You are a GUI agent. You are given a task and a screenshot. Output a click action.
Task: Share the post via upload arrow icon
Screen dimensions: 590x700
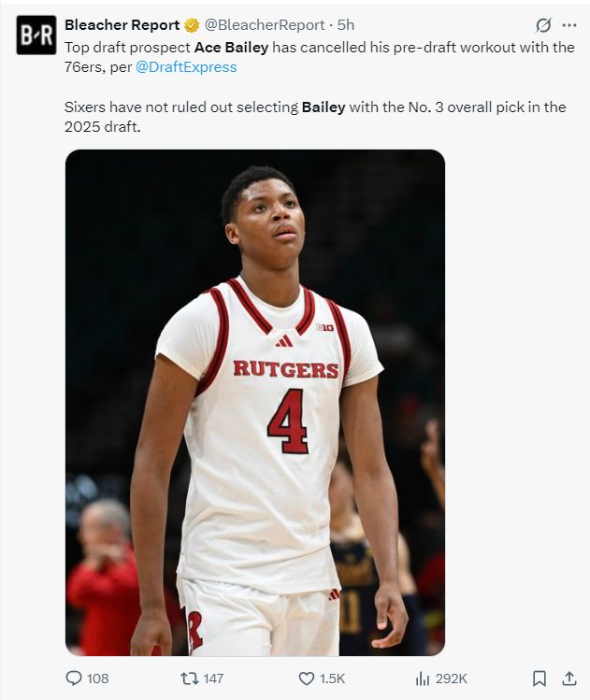point(569,679)
